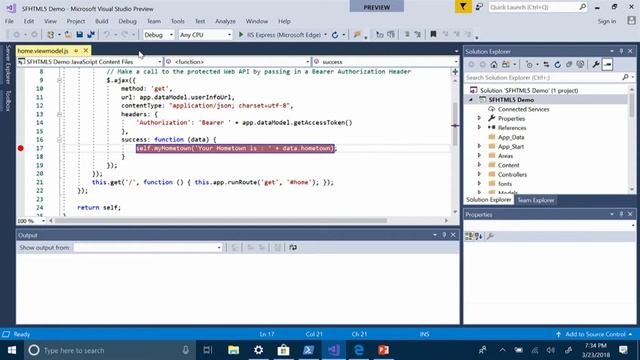Viewport: 640px width, 360px height.
Task: Open Microsoft Edge from the taskbar
Action: [x=359, y=350]
